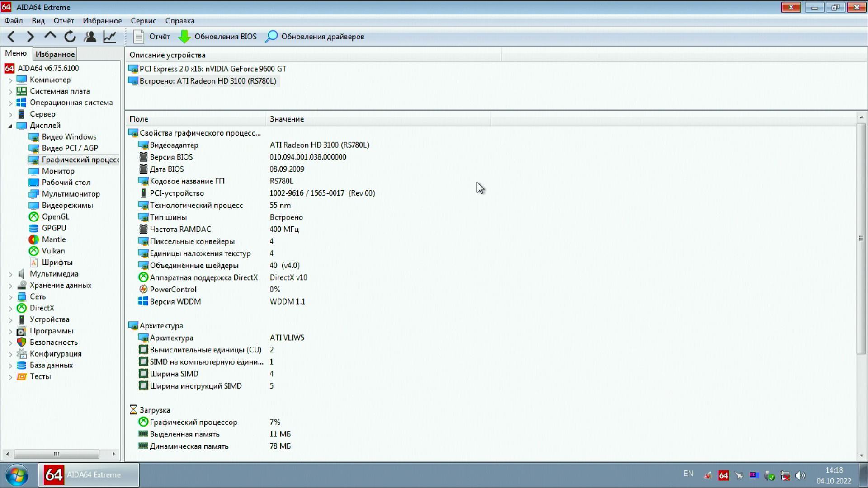
Task: Open the Vulkan tree item
Action: [x=53, y=251]
